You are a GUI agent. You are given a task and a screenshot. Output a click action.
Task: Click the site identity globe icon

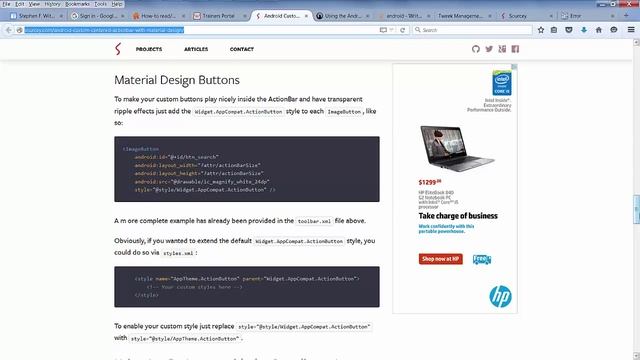(19, 30)
